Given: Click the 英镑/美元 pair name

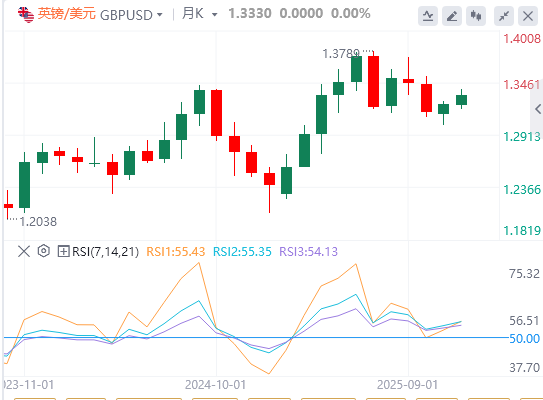Looking at the screenshot, I should (x=66, y=14).
